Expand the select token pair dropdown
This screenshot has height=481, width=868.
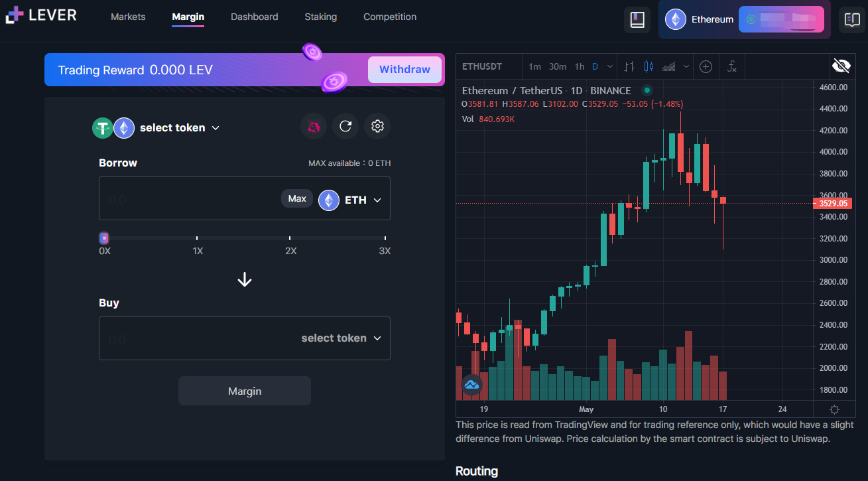[180, 128]
